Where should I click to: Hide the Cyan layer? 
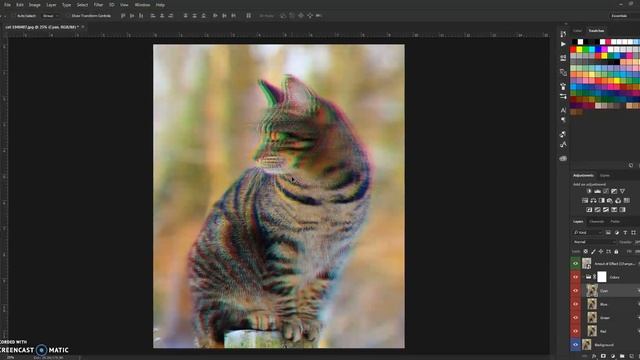(576, 291)
